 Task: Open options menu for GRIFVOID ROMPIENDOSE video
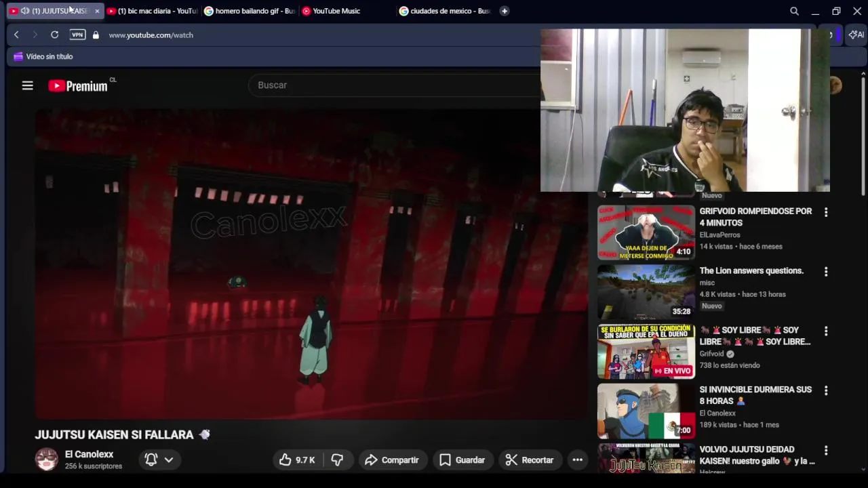pyautogui.click(x=825, y=212)
